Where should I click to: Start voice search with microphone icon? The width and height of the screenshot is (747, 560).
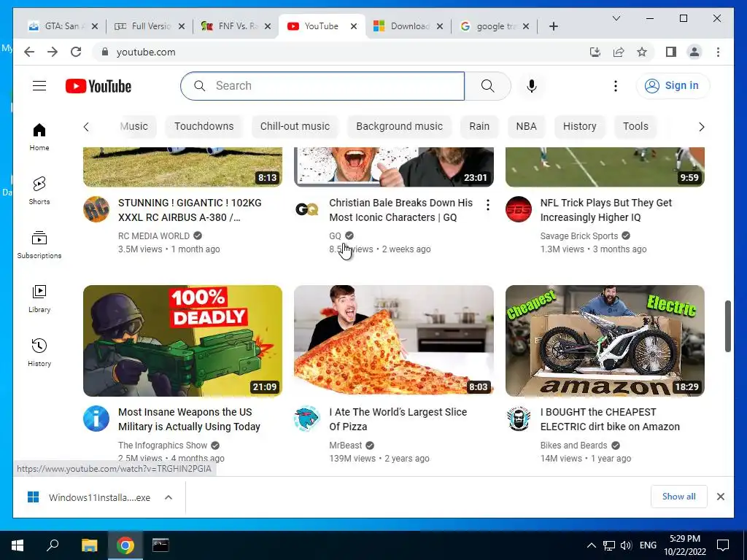click(532, 86)
